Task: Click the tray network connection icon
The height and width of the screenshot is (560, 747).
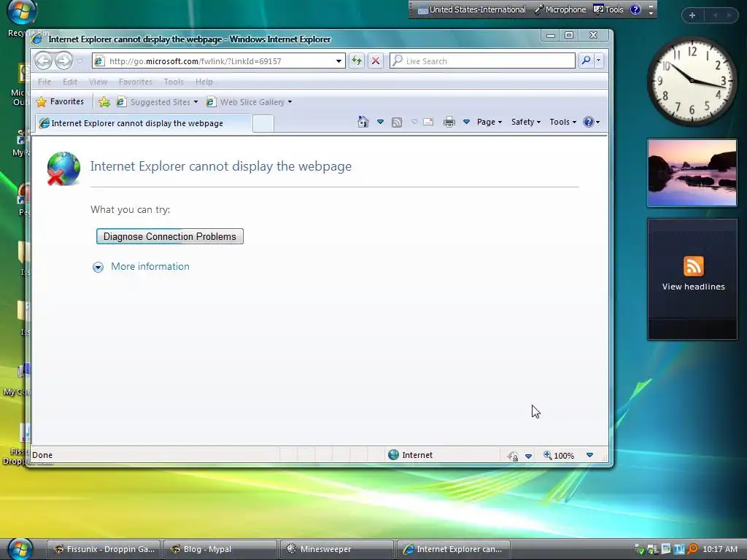Action: point(652,549)
